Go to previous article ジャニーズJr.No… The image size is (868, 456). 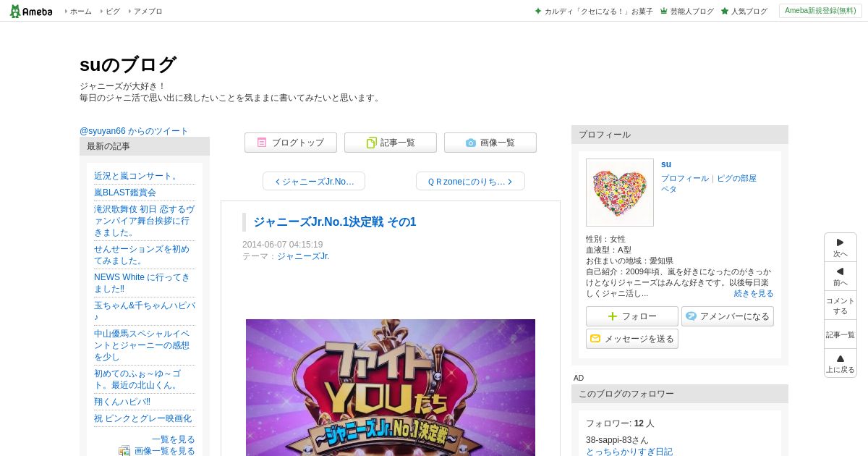click(x=314, y=181)
